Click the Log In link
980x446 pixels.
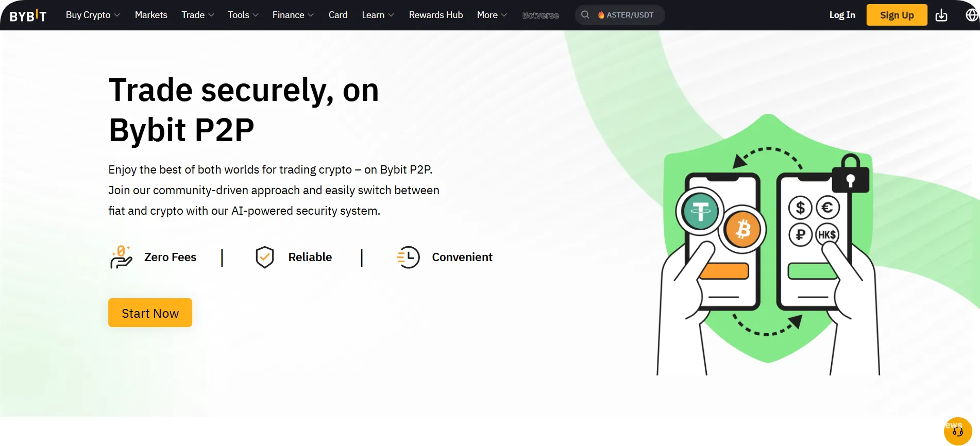[842, 15]
